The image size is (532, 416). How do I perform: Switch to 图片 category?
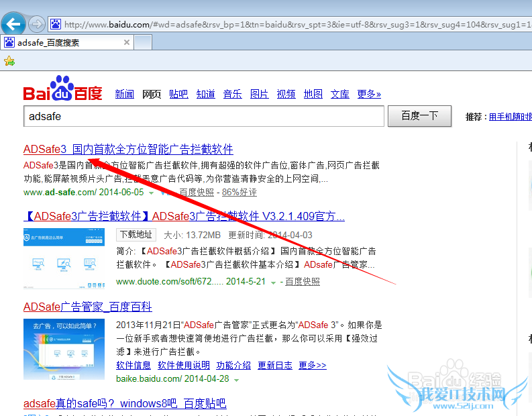pos(259,94)
